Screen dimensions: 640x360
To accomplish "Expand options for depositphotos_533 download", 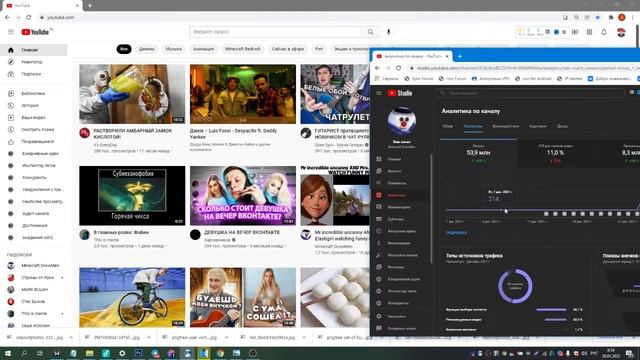I will pyautogui.click(x=71, y=338).
